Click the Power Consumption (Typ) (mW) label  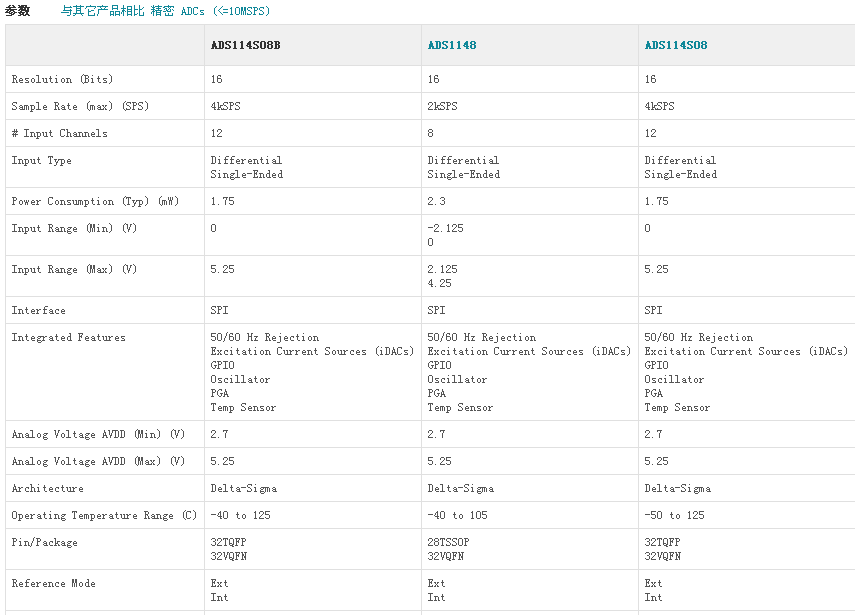(95, 201)
